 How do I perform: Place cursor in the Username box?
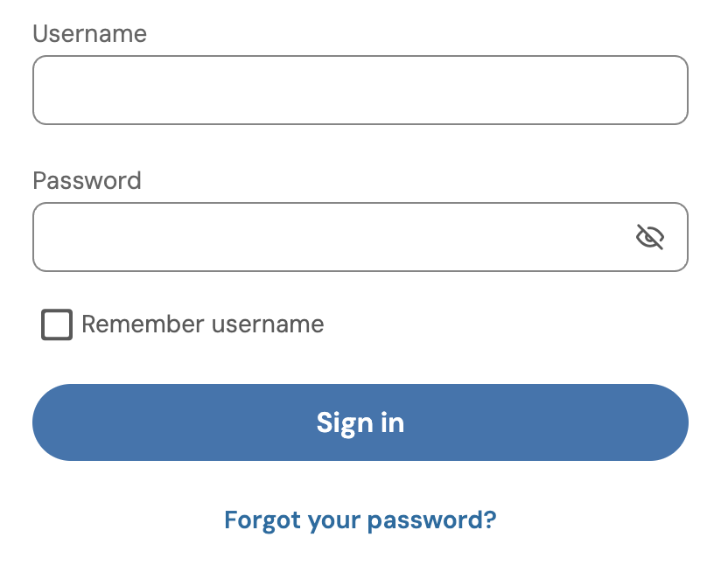point(360,90)
